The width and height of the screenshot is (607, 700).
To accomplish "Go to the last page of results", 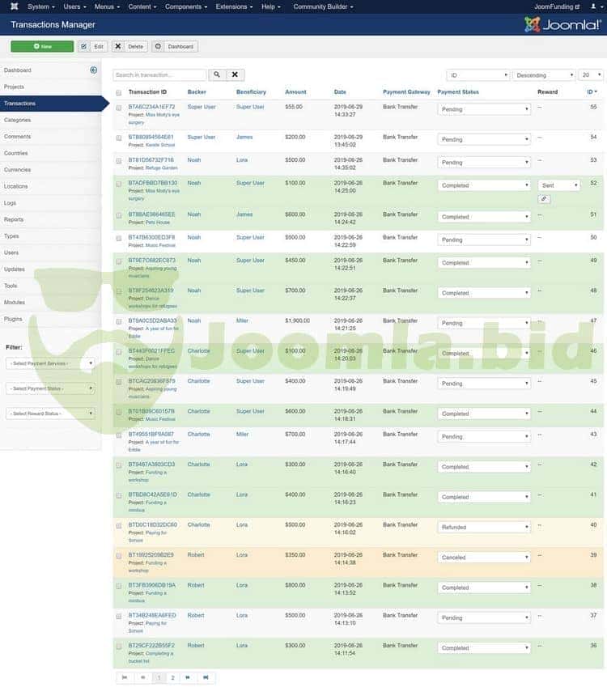I will pyautogui.click(x=206, y=677).
